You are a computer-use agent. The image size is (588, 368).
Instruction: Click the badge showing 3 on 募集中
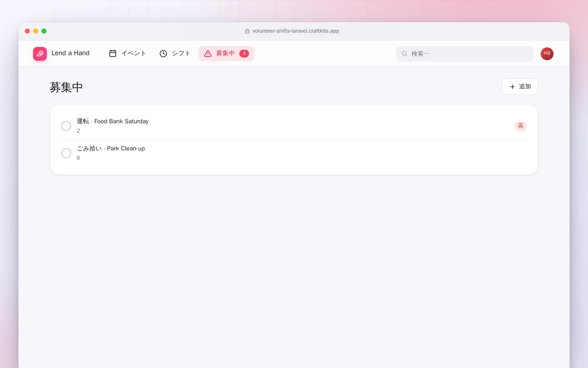point(244,53)
